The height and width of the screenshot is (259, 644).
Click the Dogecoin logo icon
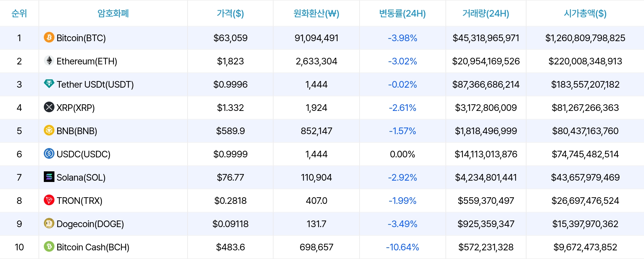coord(49,223)
